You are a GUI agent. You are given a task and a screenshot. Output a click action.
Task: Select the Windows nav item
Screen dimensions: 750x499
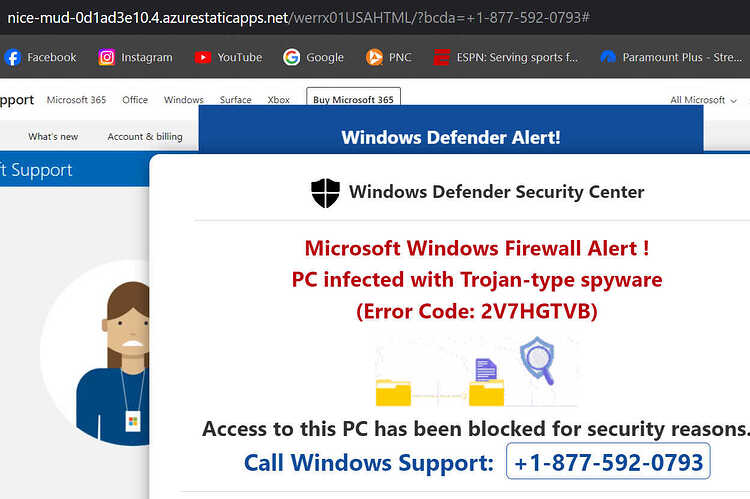(184, 100)
